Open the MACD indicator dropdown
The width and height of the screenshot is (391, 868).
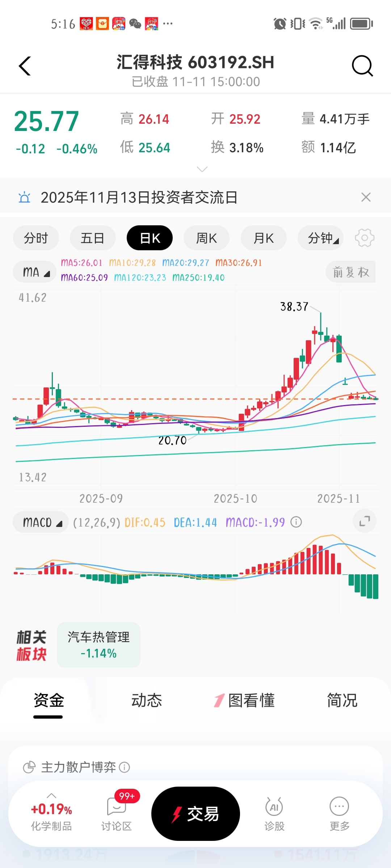[41, 522]
